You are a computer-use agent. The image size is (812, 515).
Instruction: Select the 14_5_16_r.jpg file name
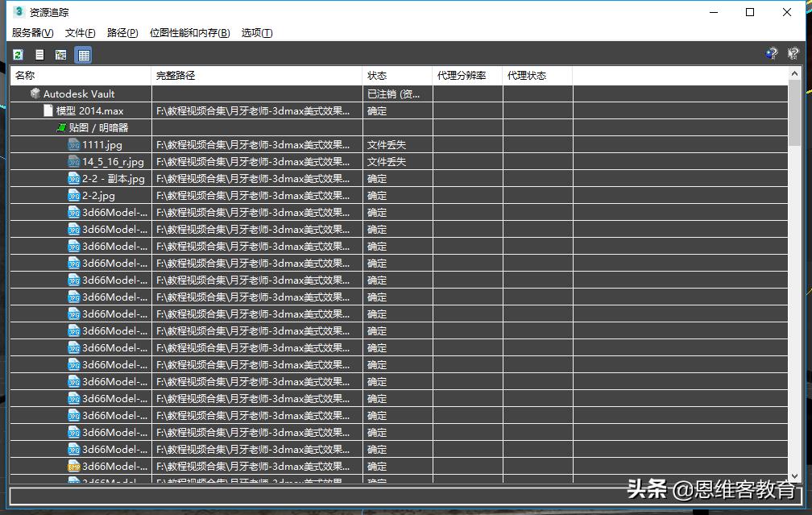click(x=113, y=162)
